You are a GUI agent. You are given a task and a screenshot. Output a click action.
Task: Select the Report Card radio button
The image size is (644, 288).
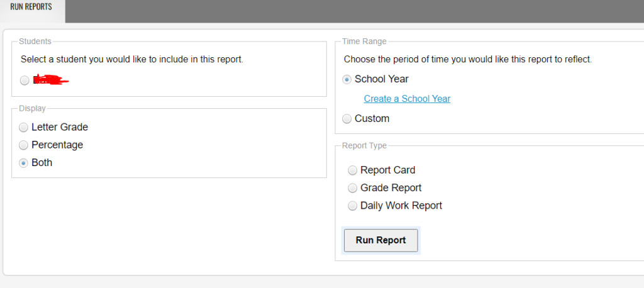[352, 170]
